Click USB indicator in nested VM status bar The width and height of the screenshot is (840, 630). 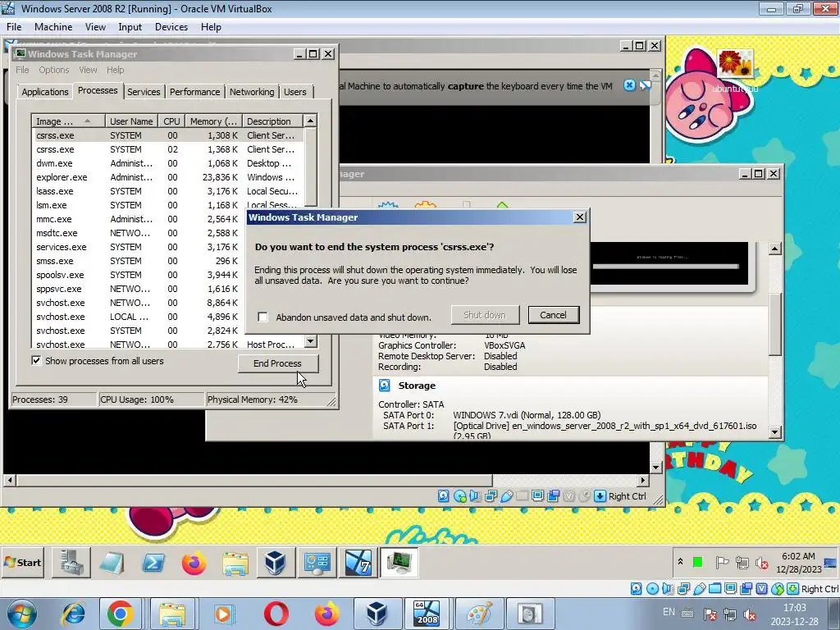coord(506,496)
